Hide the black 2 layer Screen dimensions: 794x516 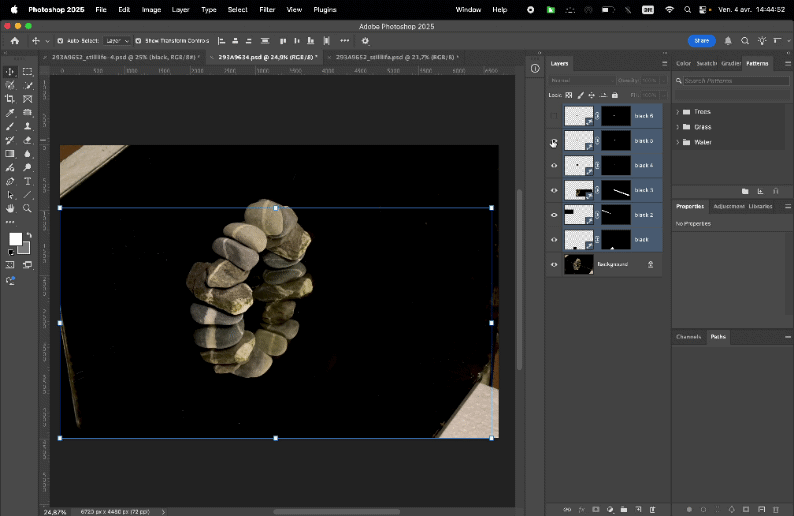pyautogui.click(x=554, y=215)
